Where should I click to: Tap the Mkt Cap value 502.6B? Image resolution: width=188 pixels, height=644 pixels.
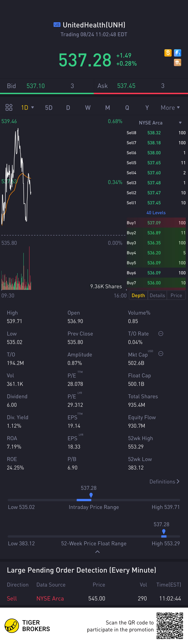click(136, 363)
